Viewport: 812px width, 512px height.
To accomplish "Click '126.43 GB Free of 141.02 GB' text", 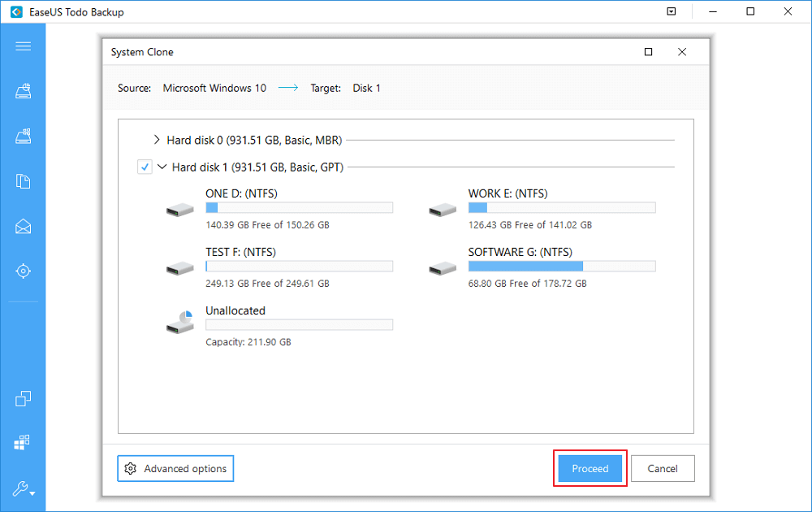I will pyautogui.click(x=530, y=225).
